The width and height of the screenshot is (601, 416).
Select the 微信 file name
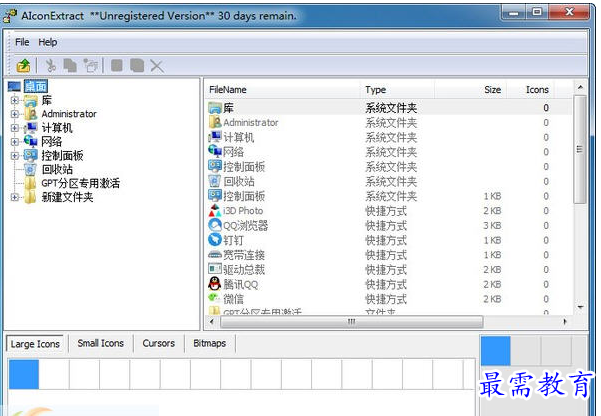(x=233, y=299)
